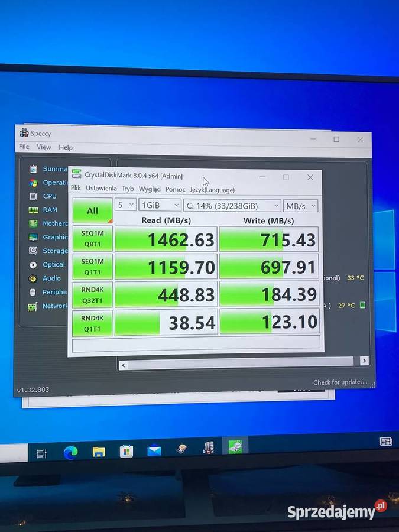Change the MB/s unit dropdown
399x532 pixels.
[301, 206]
